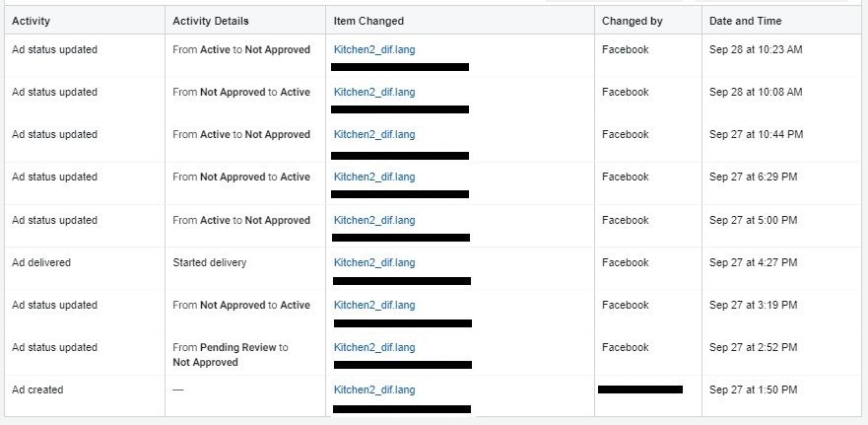Select the Started delivery details cell
Screen dimensions: 868x425
[x=209, y=262]
